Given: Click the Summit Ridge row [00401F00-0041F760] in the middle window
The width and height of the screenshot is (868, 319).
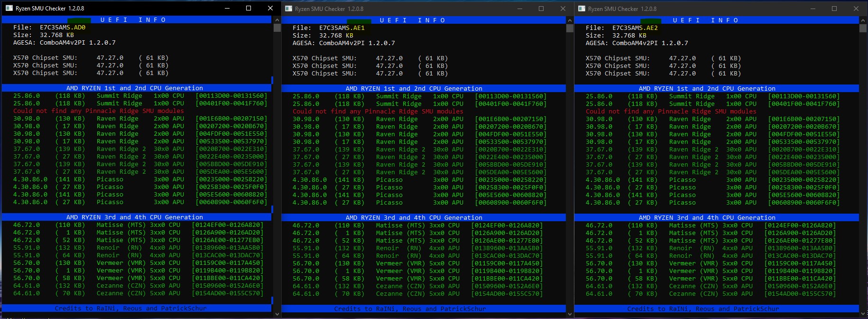Looking at the screenshot, I should [x=420, y=104].
